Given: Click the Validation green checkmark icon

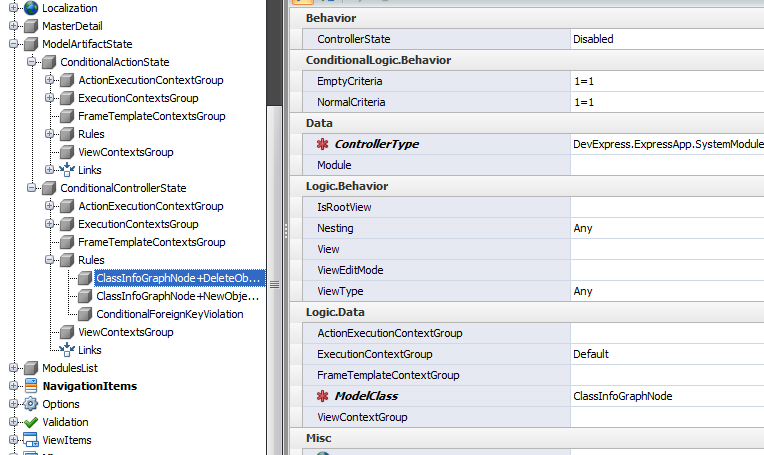Looking at the screenshot, I should tap(31, 422).
